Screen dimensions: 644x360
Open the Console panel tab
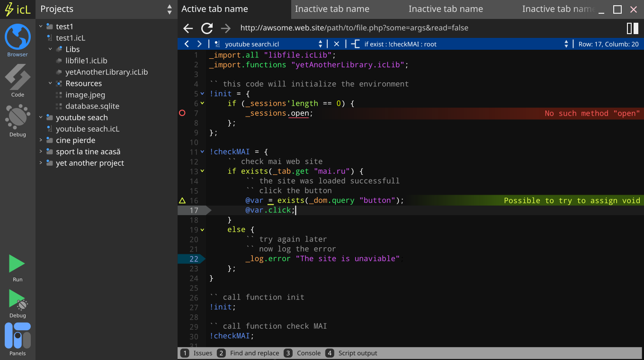click(x=303, y=353)
